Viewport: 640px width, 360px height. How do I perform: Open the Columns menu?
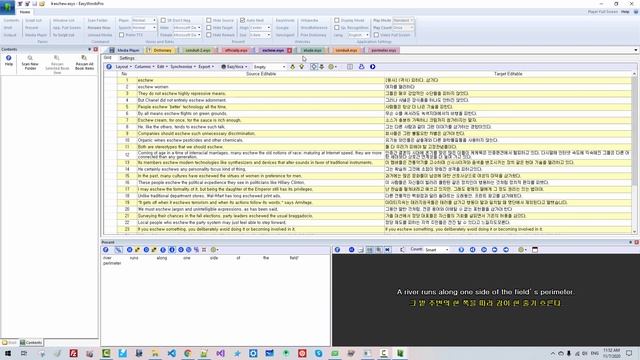(144, 67)
